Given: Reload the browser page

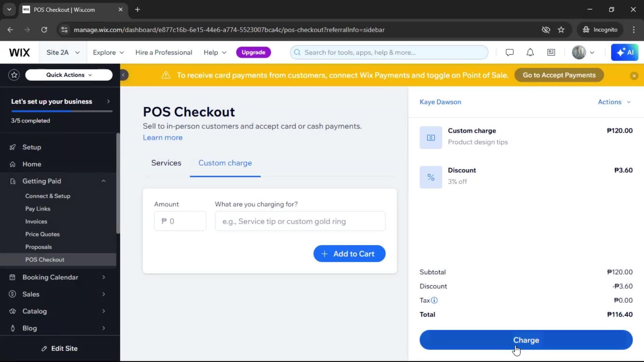Looking at the screenshot, I should click(x=44, y=30).
